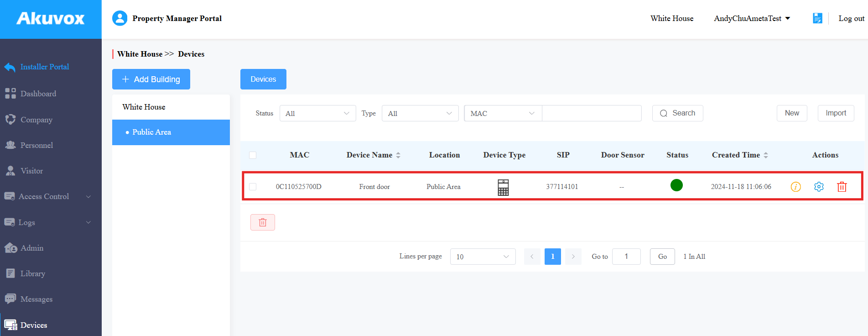Click the Visitor person icon
Image resolution: width=868 pixels, height=336 pixels.
pos(10,171)
